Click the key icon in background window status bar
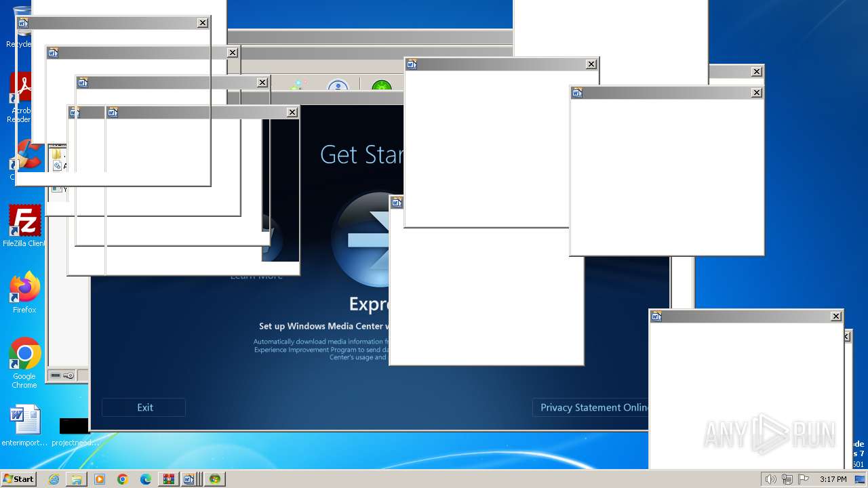This screenshot has height=488, width=868. click(68, 375)
